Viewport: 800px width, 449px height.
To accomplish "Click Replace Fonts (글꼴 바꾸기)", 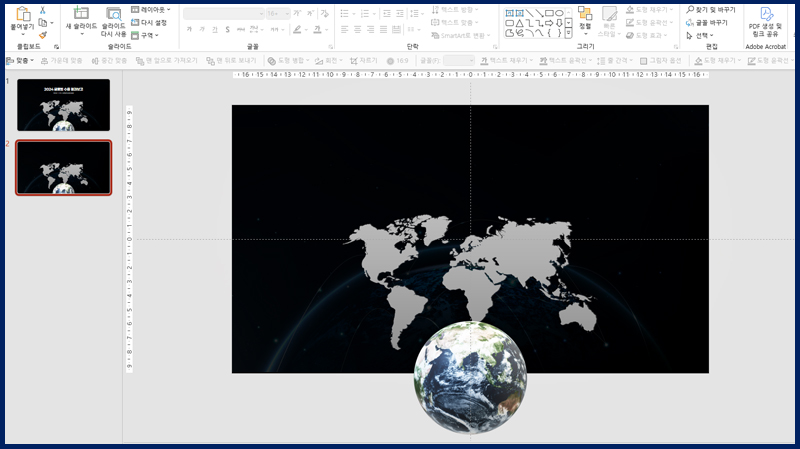I will [x=707, y=22].
